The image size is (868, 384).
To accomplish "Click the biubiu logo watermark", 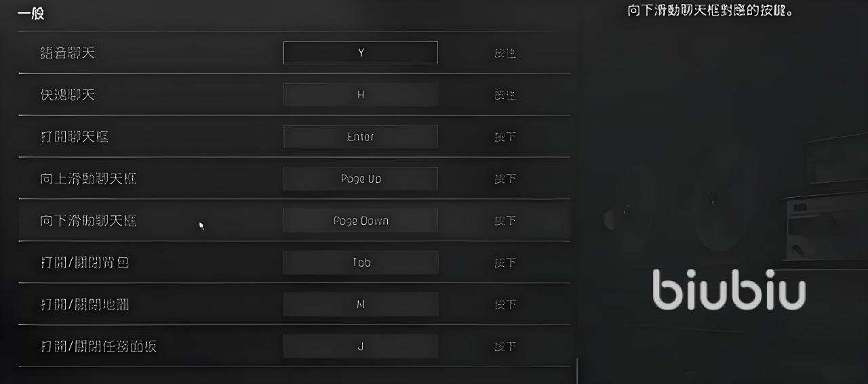I will click(x=729, y=290).
